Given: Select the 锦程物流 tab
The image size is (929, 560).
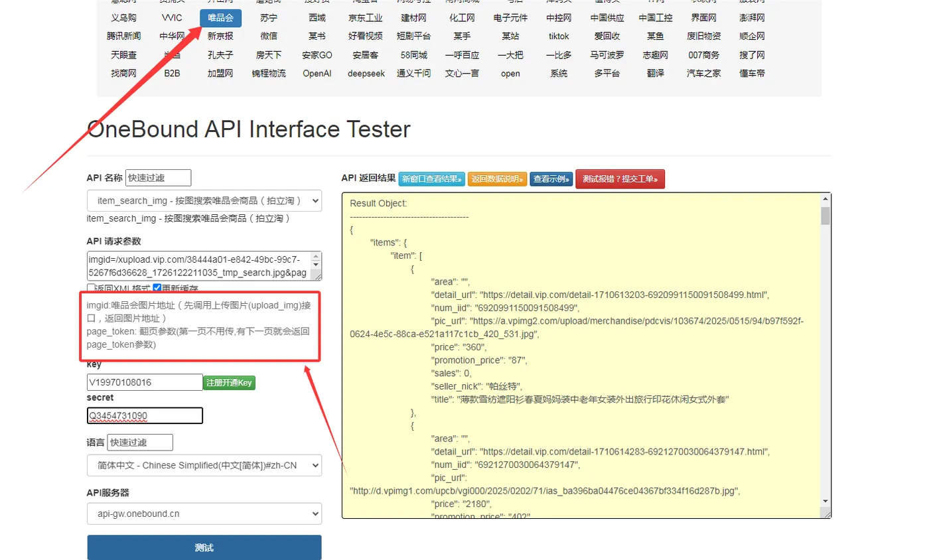Looking at the screenshot, I should (269, 74).
